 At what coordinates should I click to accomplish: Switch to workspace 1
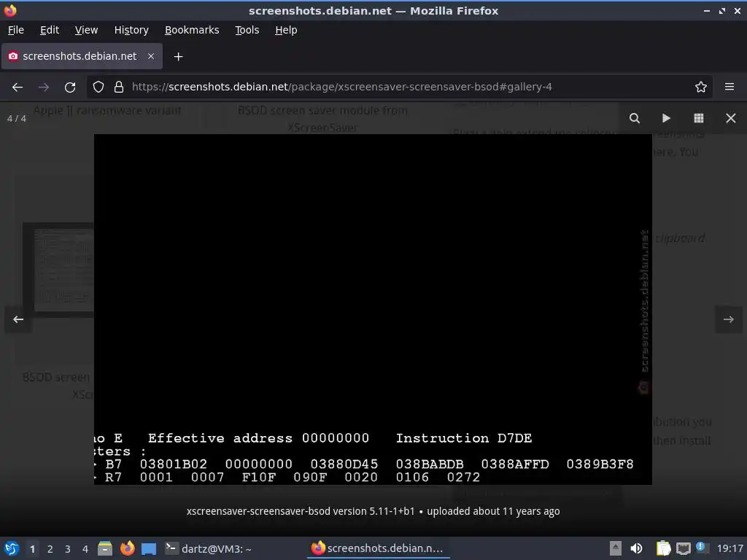click(x=32, y=549)
